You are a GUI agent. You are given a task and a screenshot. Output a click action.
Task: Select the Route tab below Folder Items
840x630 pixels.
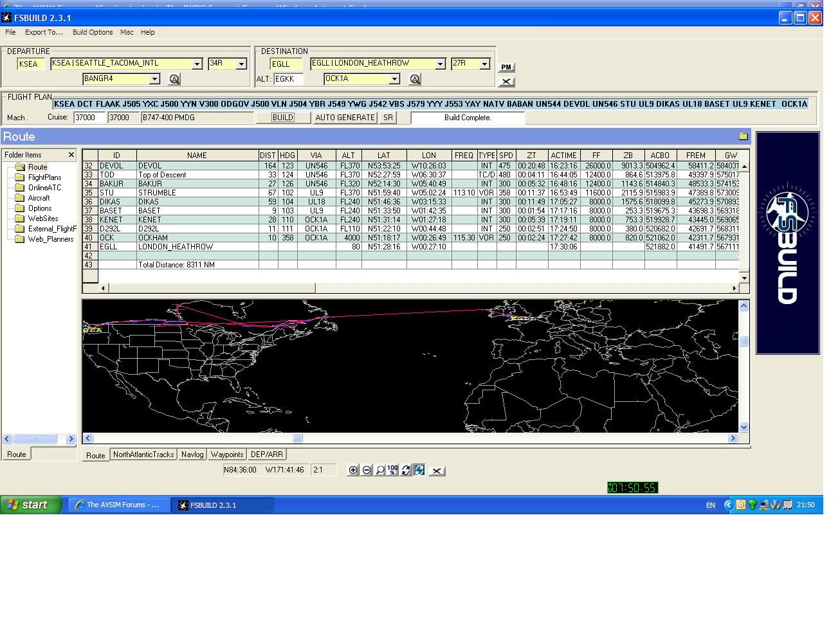click(x=17, y=455)
